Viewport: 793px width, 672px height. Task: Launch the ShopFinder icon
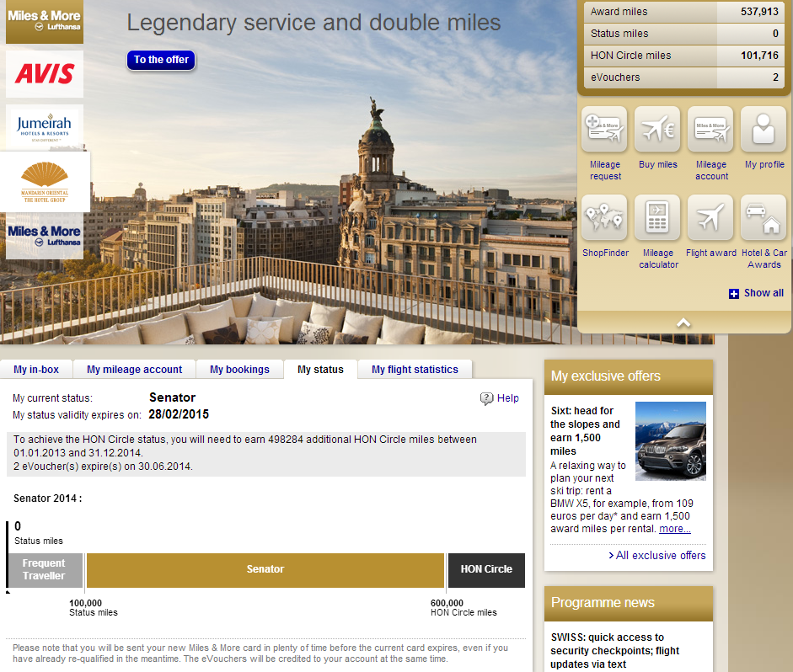coord(604,218)
